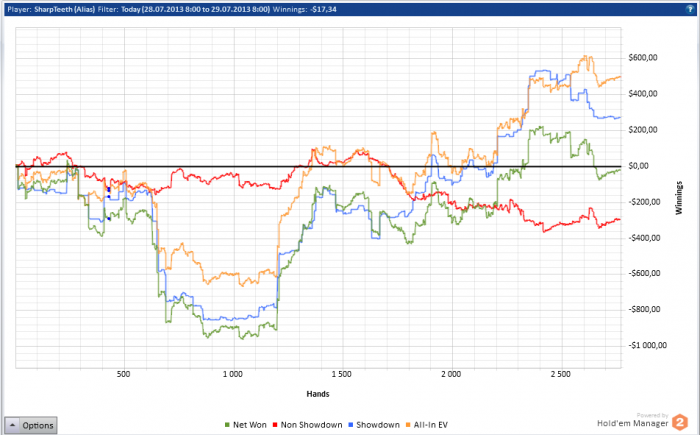Click the -$600,00 axis label

pyautogui.click(x=644, y=273)
